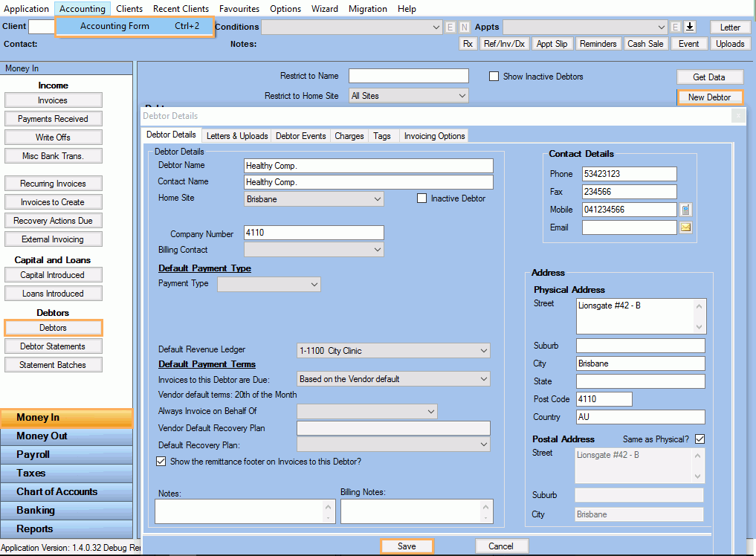756x556 pixels.
Task: Open the Rx prescription tool
Action: 468,43
